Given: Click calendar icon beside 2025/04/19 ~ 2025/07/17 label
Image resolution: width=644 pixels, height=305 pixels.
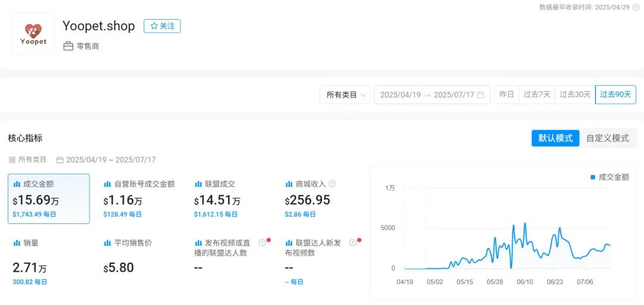Looking at the screenshot, I should click(60, 160).
